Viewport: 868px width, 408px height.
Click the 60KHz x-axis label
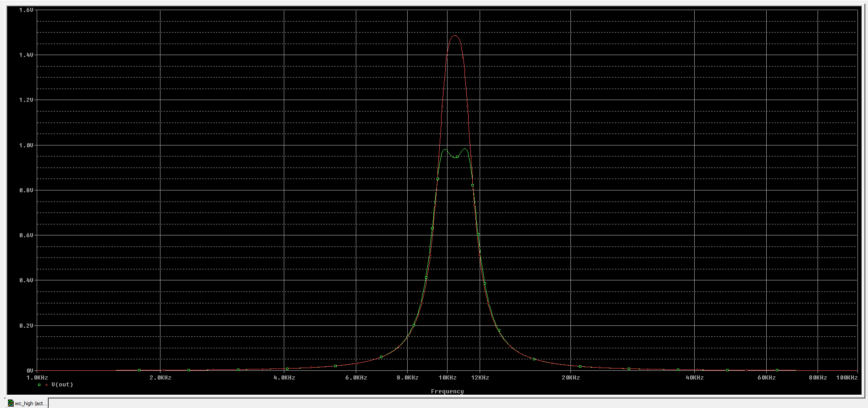[767, 378]
